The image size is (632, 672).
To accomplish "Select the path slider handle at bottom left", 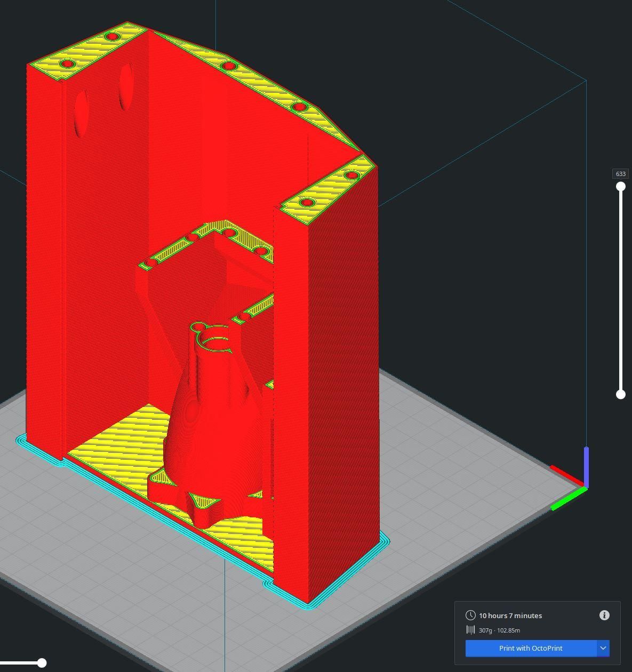I will tap(42, 663).
